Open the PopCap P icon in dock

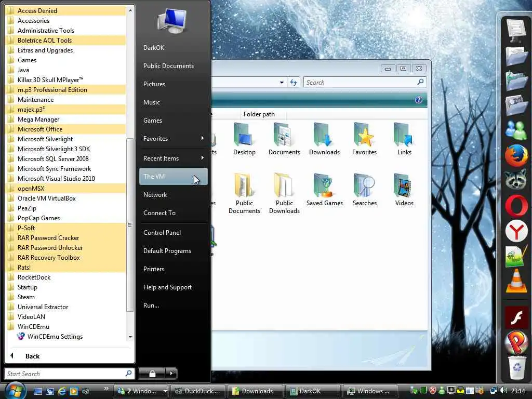[516, 342]
